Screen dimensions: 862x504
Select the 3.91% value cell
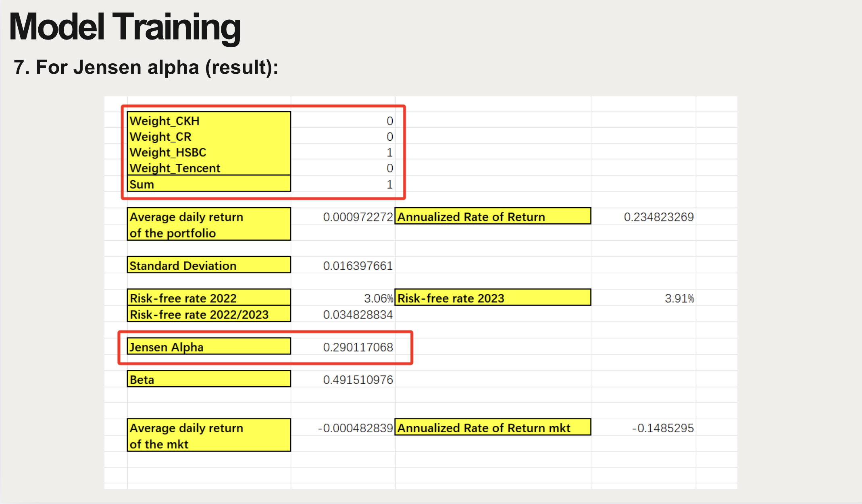coord(679,298)
